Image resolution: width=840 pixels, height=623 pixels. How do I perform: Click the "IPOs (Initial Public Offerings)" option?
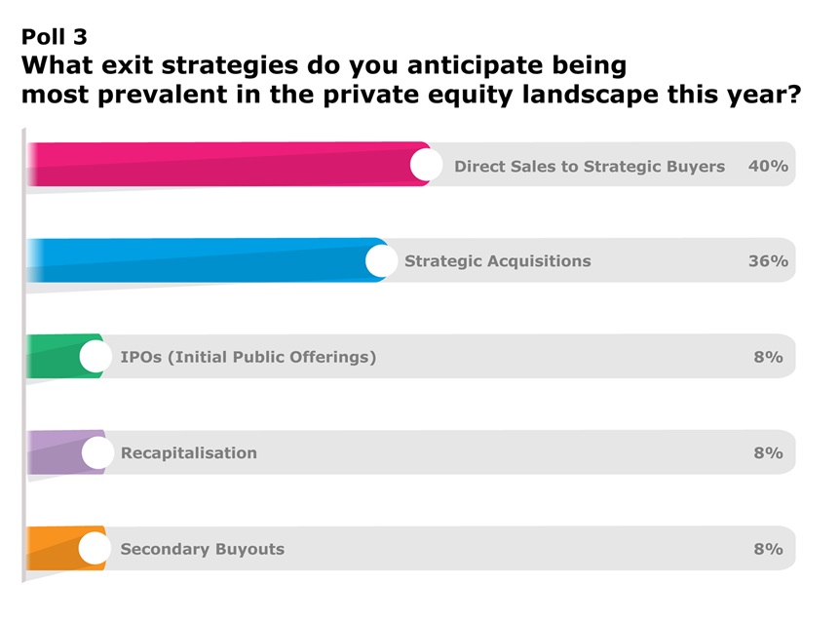(248, 357)
